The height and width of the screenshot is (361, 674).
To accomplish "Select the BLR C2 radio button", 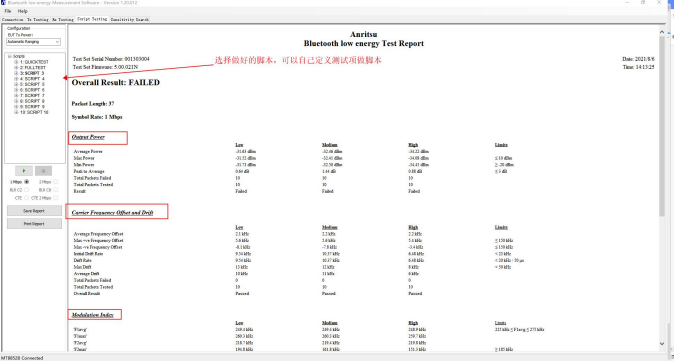I will click(x=27, y=190).
